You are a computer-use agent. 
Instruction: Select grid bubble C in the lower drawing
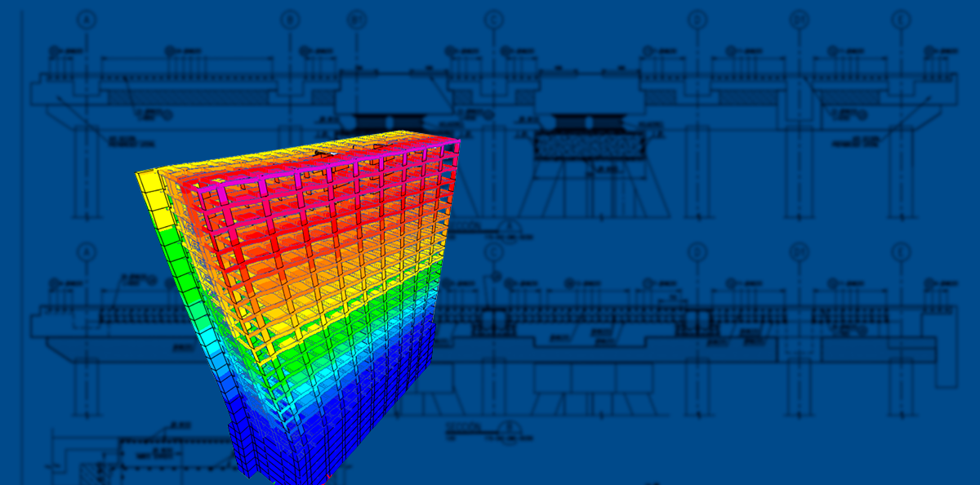(494, 251)
